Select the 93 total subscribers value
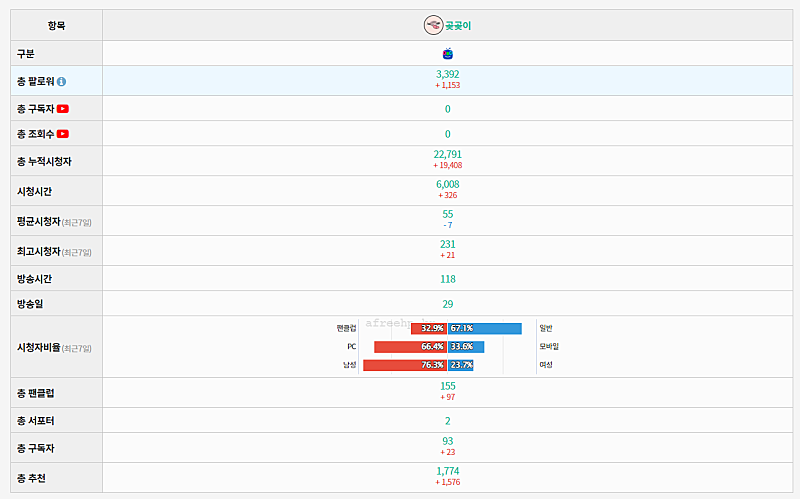Image resolution: width=800 pixels, height=499 pixels. [447, 441]
